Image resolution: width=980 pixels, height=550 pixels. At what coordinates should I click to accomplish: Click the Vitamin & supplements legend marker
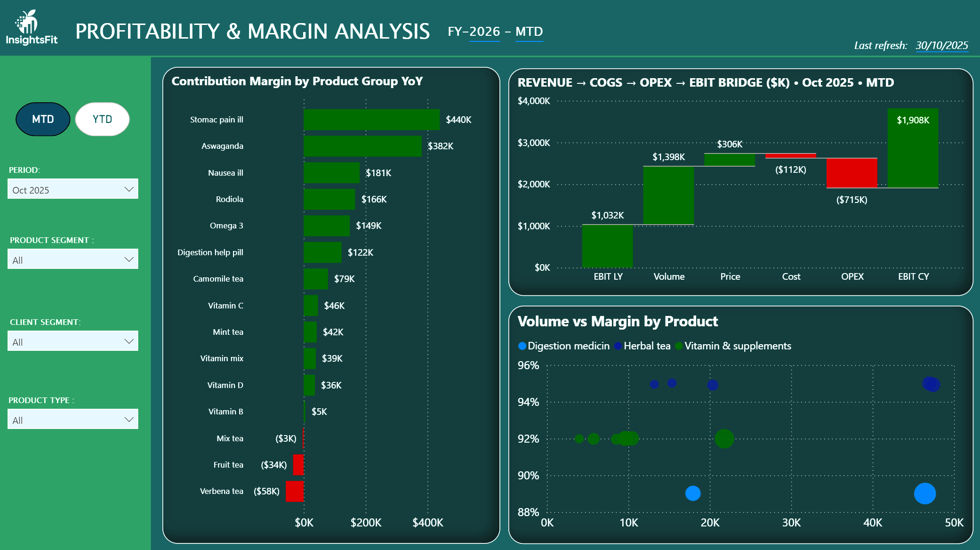tap(679, 346)
